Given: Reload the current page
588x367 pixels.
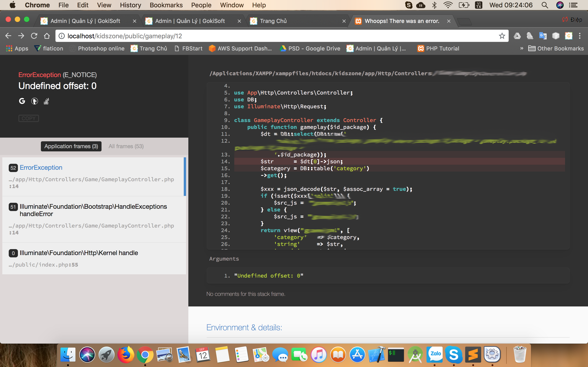Looking at the screenshot, I should coord(34,36).
